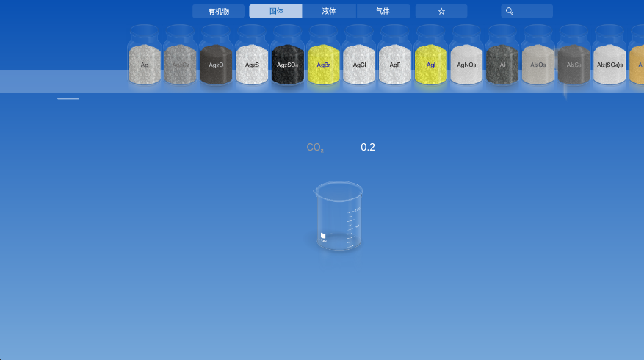Switch to the 固体 solids tab
Viewport: 644px width, 360px height.
coord(275,11)
